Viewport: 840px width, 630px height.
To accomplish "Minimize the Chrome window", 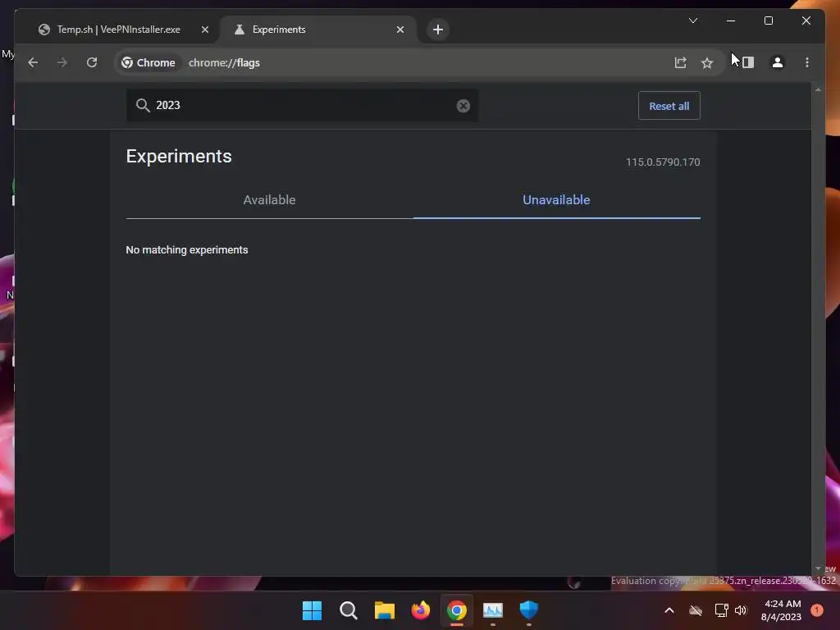I will 731,21.
